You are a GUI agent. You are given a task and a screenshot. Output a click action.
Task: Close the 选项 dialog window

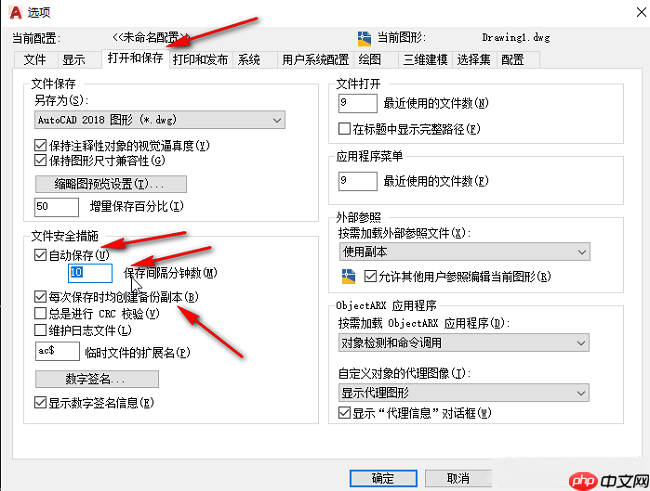641,12
